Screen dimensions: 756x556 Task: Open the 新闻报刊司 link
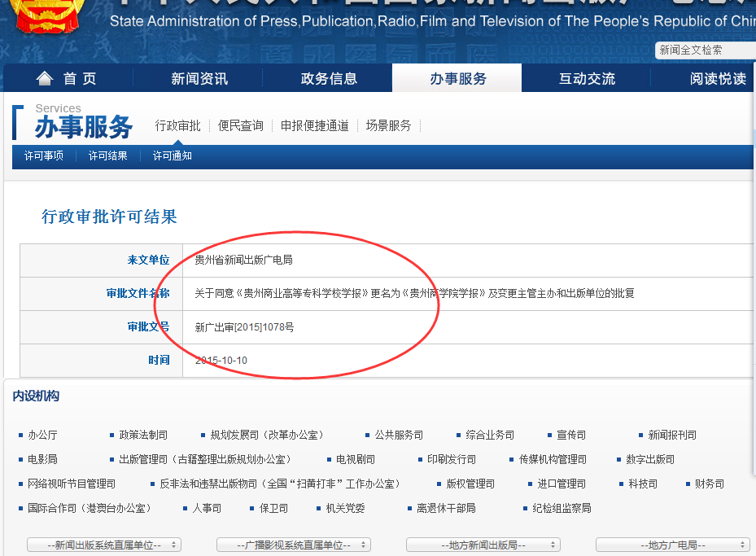[x=672, y=435]
